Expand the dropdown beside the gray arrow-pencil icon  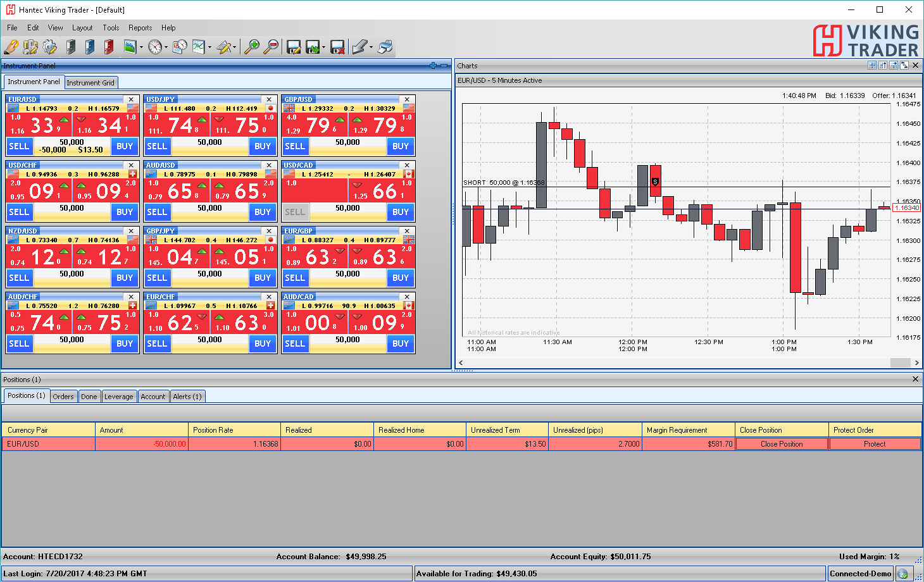coord(371,47)
